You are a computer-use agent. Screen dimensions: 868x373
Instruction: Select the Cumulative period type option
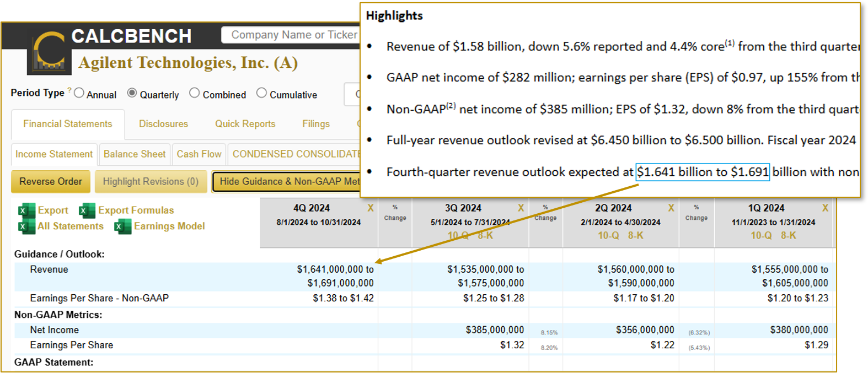click(x=262, y=93)
